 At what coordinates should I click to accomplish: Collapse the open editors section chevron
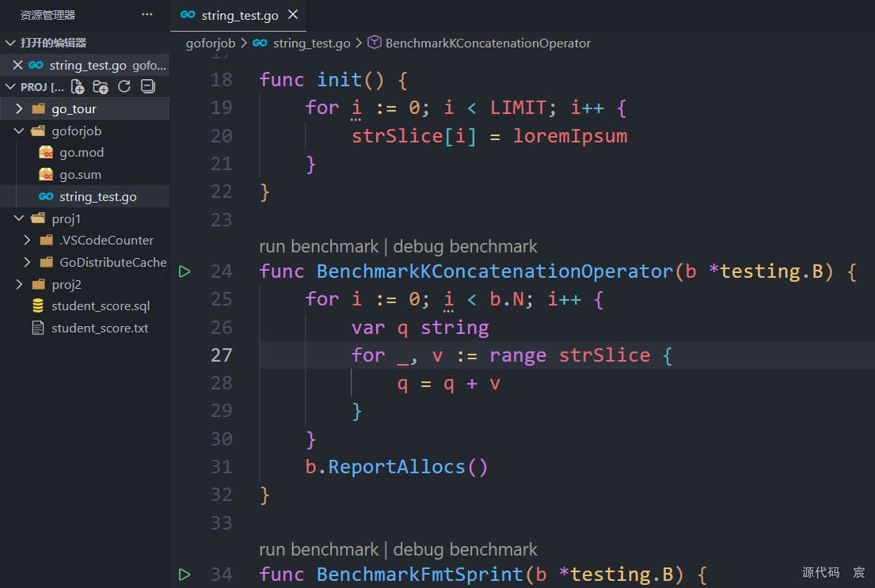(10, 43)
